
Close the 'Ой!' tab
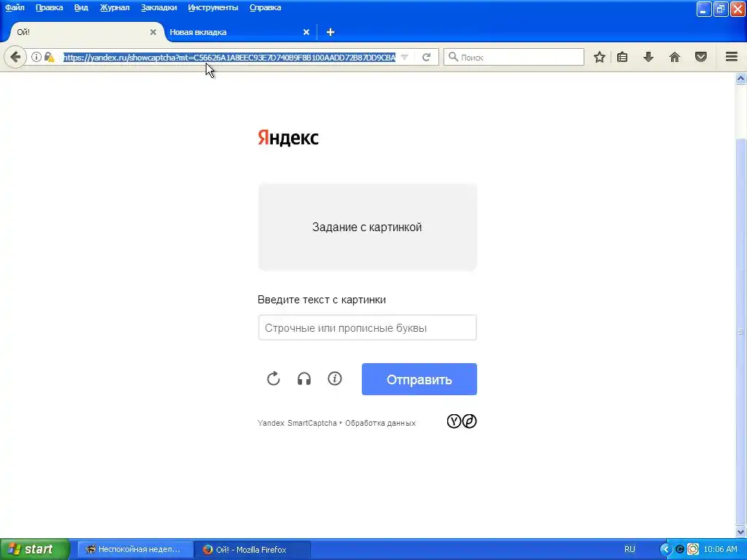(x=153, y=32)
